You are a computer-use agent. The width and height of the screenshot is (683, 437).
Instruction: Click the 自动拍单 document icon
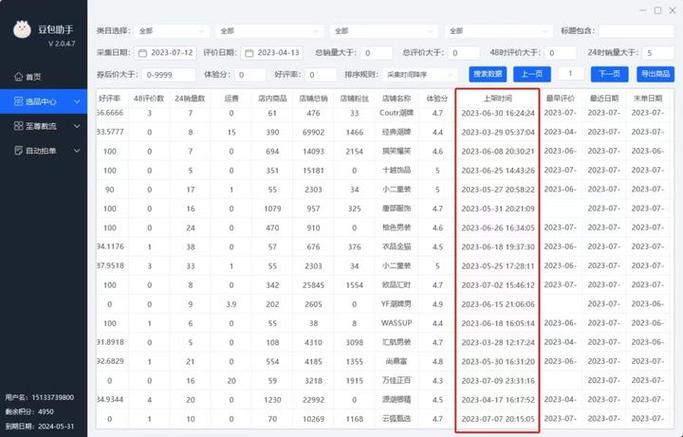[x=18, y=151]
